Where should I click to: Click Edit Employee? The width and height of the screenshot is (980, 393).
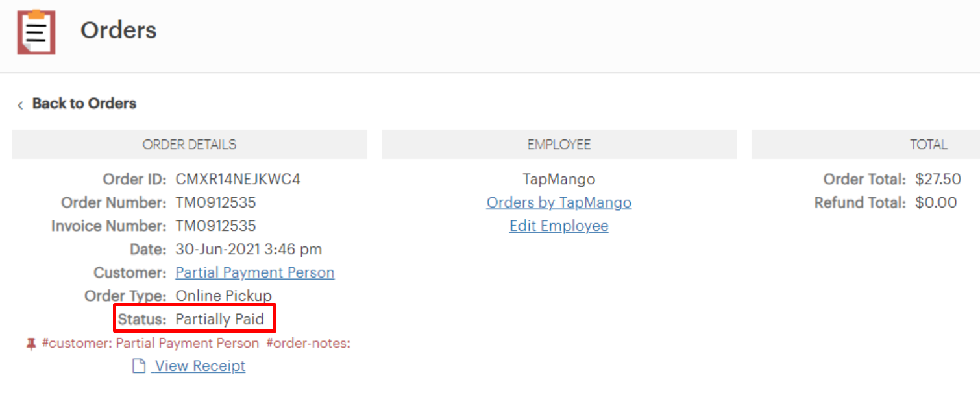tap(558, 226)
